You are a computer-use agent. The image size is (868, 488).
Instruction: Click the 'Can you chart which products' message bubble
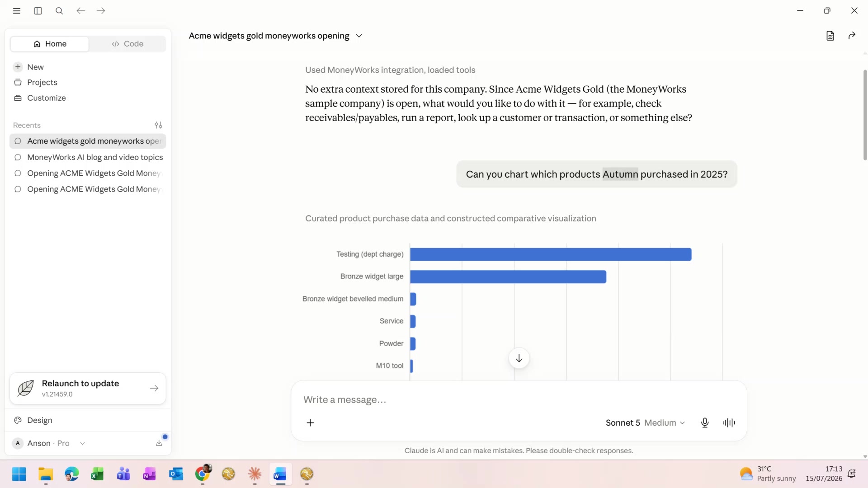(597, 174)
